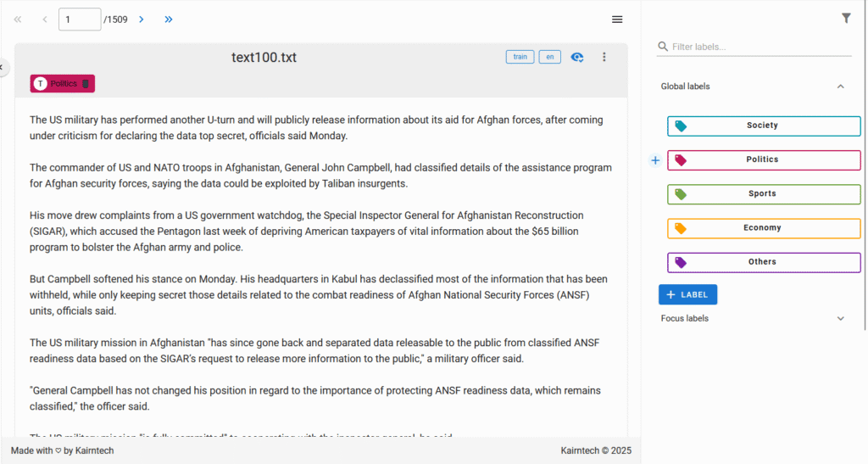Screen dimensions: 868x464
Task: Select the Society label
Action: 763,126
